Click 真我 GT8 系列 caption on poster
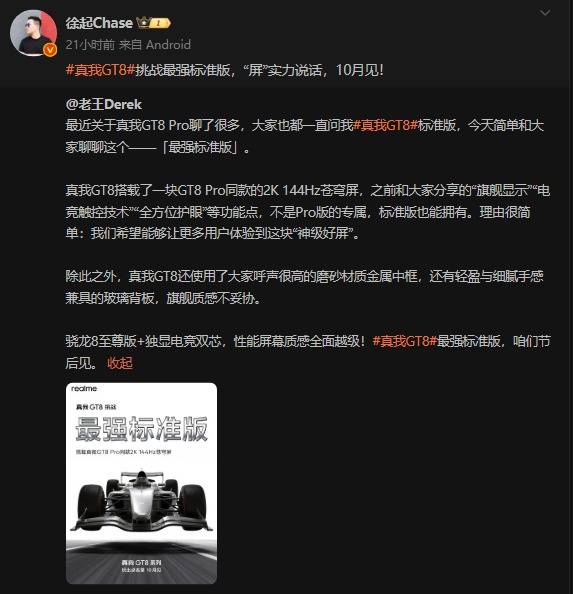This screenshot has height=594, width=573. pos(142,563)
